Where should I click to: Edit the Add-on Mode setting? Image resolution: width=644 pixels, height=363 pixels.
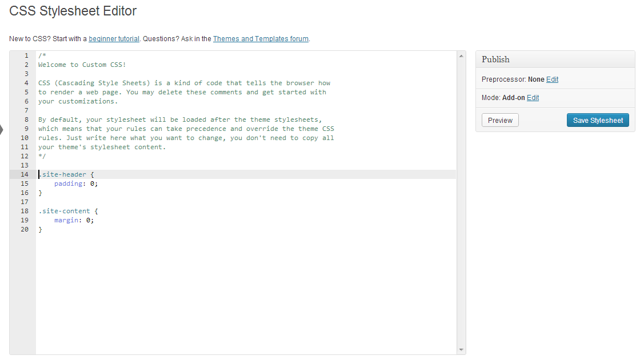coord(533,98)
